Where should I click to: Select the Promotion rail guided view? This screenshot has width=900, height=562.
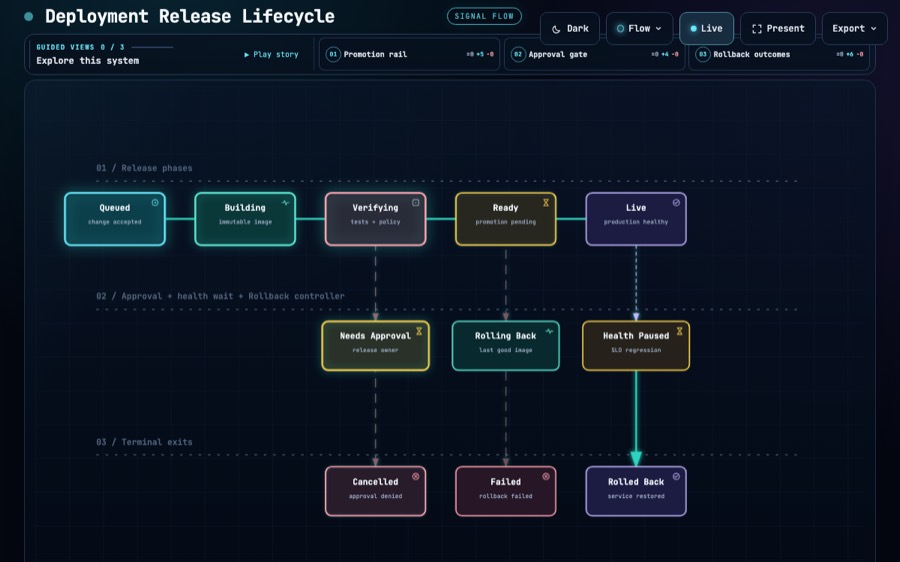pos(409,55)
